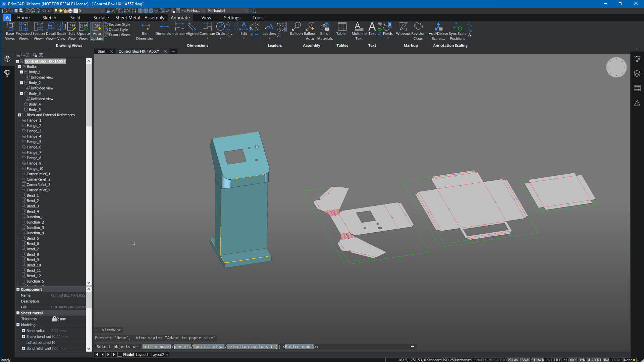This screenshot has width=644, height=362.
Task: Toggle SNAP mode in status bar
Action: click(x=479, y=360)
